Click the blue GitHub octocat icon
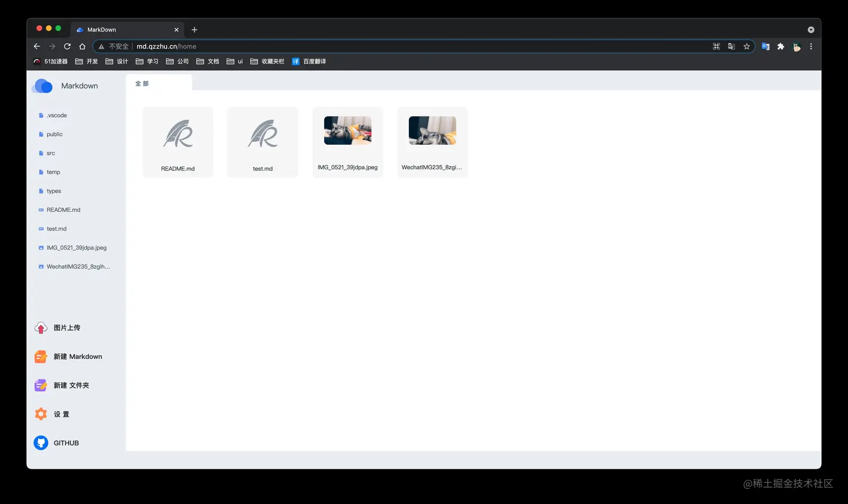This screenshot has height=504, width=848. [41, 443]
